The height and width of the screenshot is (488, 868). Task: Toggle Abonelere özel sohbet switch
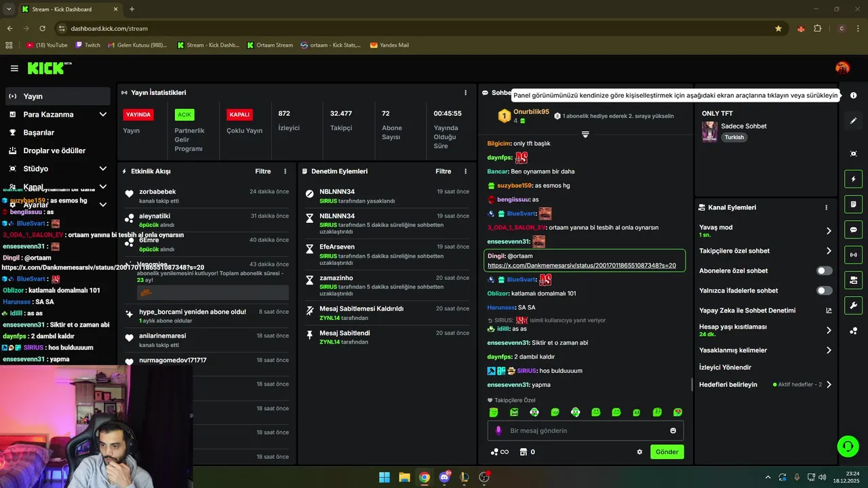coord(824,270)
